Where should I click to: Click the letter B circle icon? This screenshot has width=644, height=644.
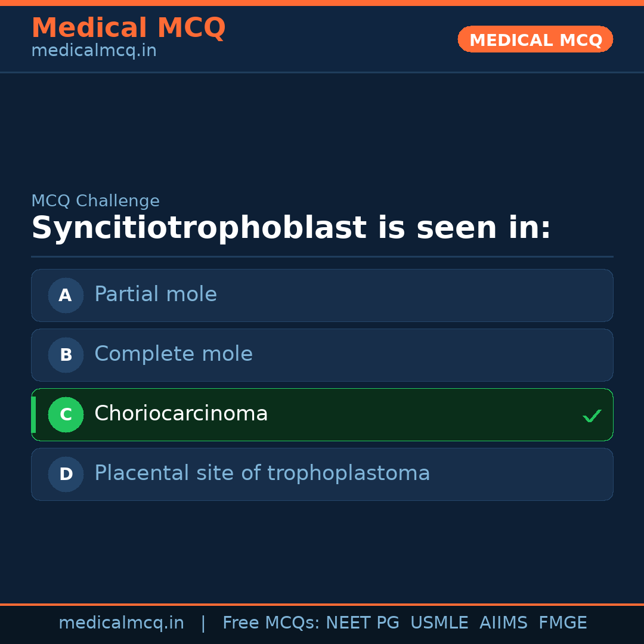point(66,355)
